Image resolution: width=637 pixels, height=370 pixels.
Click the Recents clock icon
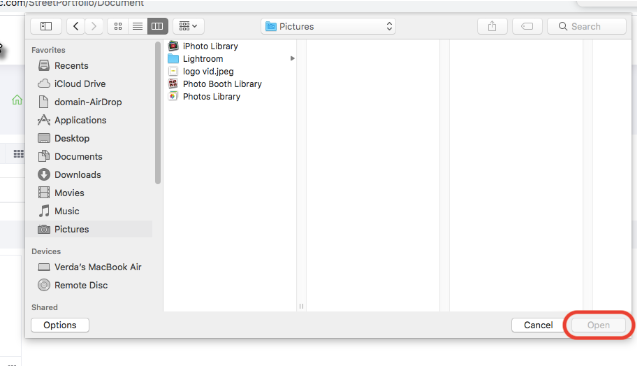coord(43,66)
